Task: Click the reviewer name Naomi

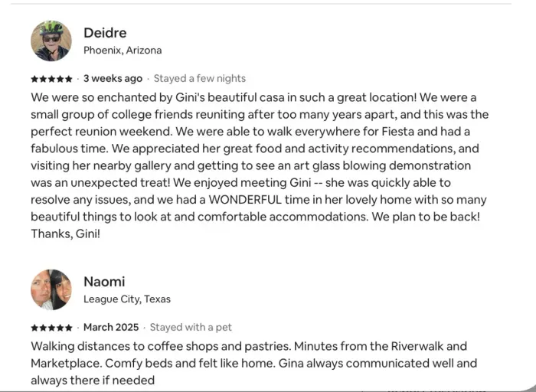Action: coord(104,282)
